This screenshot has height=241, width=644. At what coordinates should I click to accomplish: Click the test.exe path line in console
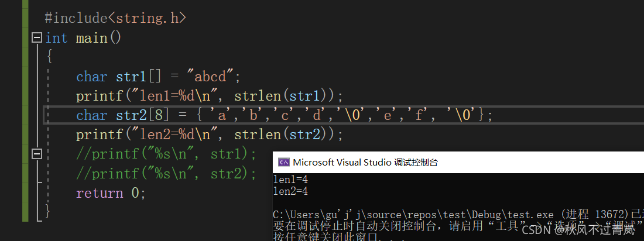coord(458,214)
